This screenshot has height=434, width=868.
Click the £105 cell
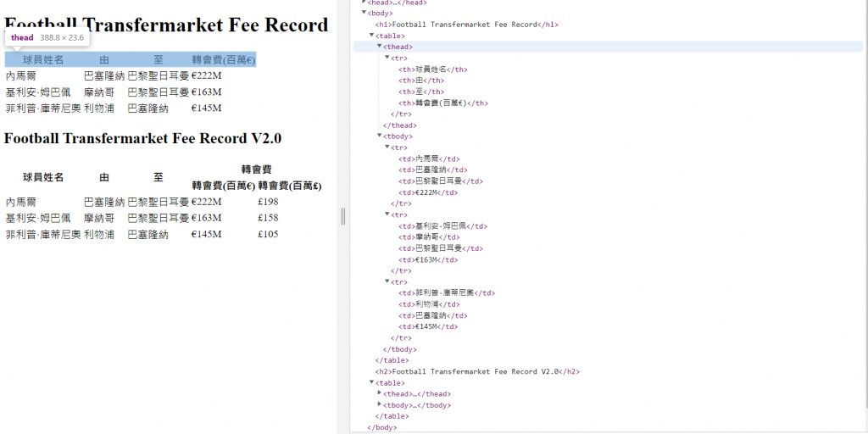pyautogui.click(x=268, y=234)
